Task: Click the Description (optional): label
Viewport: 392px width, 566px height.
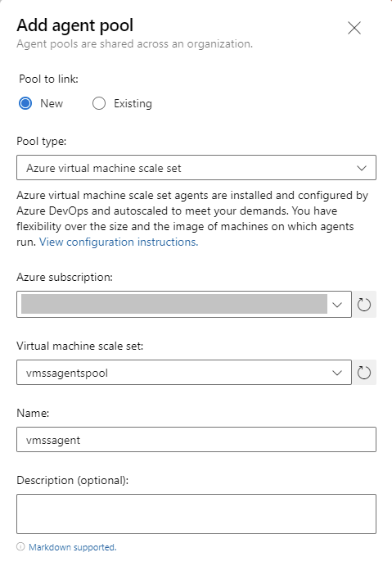Action: point(73,481)
